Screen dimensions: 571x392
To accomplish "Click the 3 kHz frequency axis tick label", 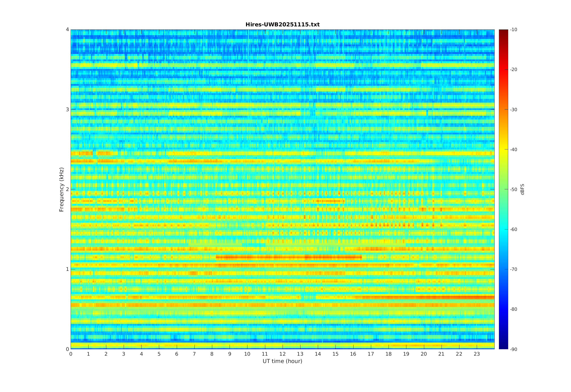I will 67,110.
